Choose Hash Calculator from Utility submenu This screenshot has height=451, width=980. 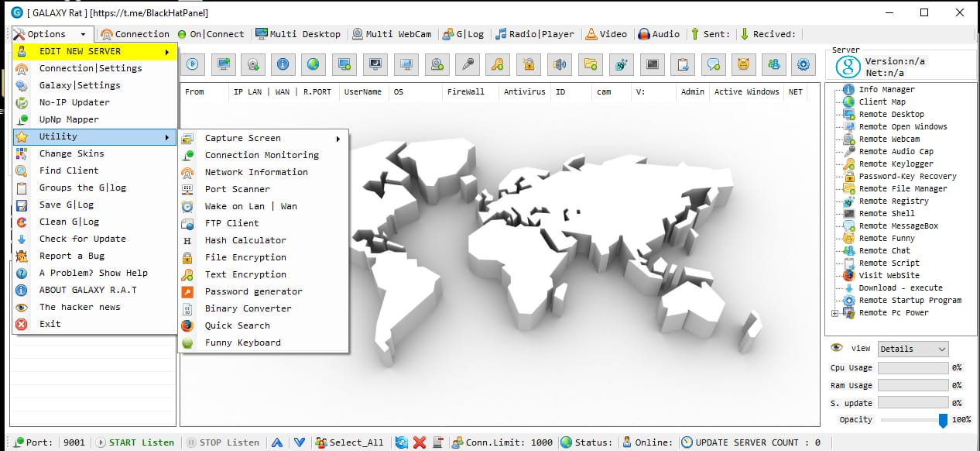coord(245,240)
